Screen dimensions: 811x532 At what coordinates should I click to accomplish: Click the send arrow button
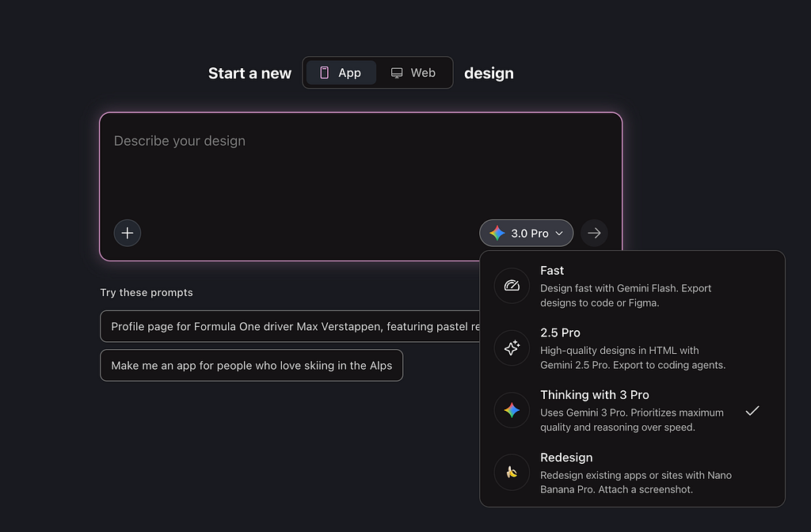point(594,234)
